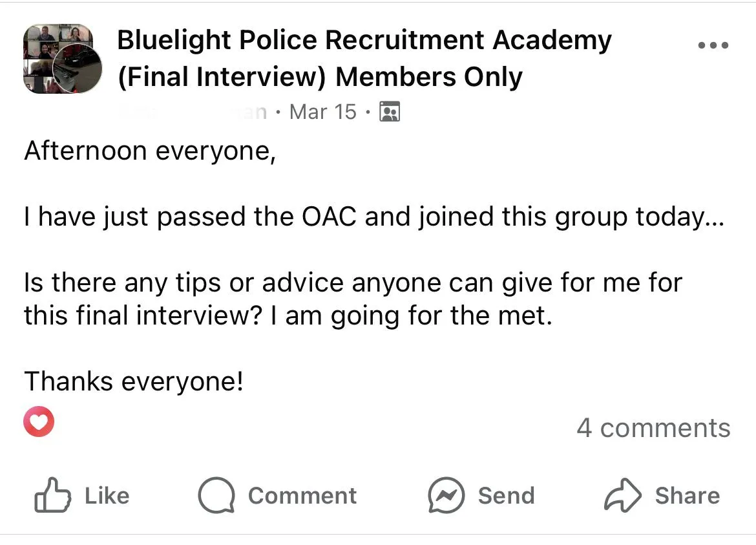
Task: Tap the "(Final Interview) Members Only" title line
Action: [x=320, y=77]
